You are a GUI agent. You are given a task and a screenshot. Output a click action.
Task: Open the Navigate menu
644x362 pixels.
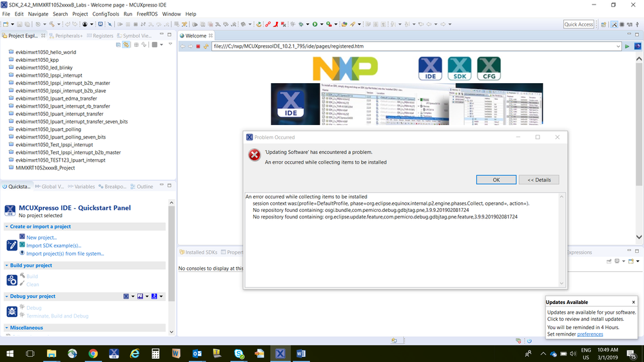[38, 14]
